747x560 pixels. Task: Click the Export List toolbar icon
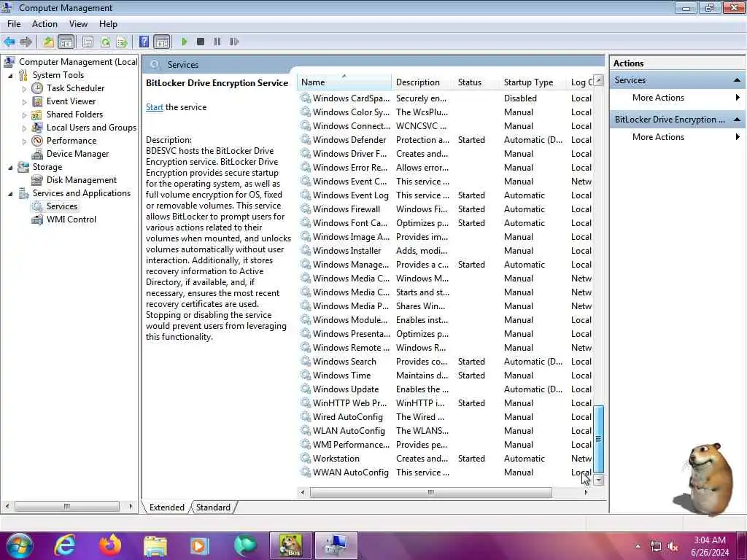click(x=122, y=42)
